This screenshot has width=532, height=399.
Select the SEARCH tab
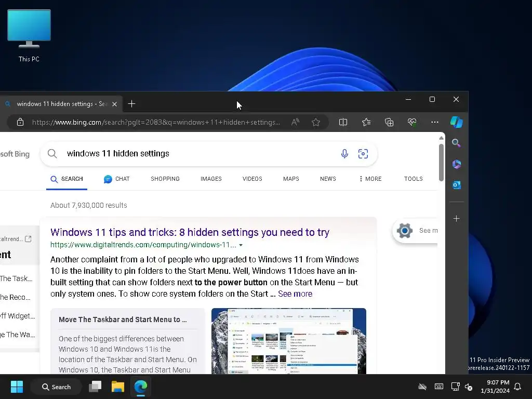(x=66, y=179)
